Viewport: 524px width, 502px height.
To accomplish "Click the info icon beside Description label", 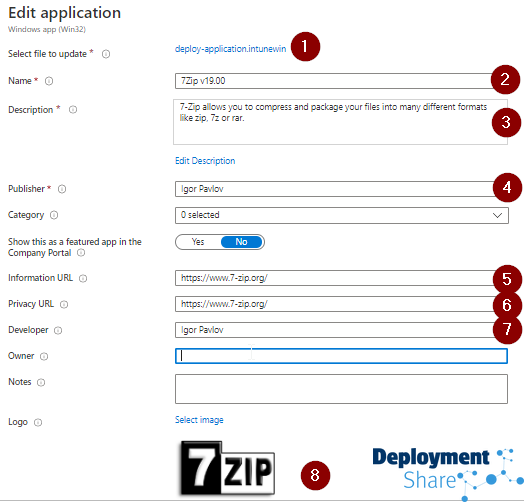I will [73, 110].
